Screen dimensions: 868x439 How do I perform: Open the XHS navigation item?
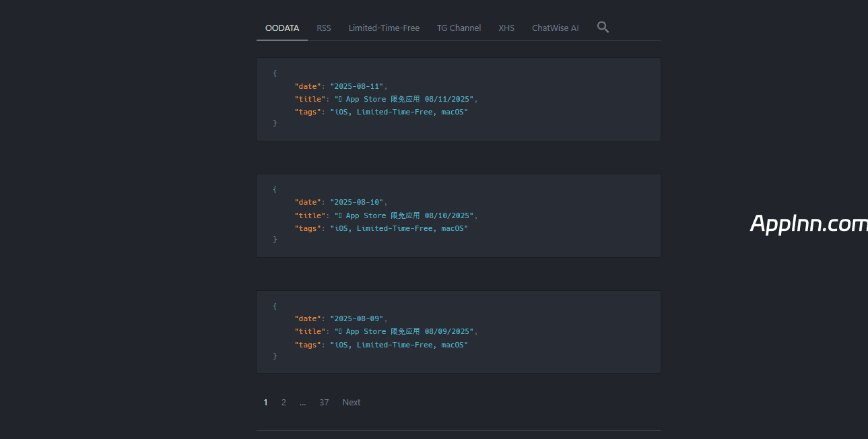tap(506, 28)
